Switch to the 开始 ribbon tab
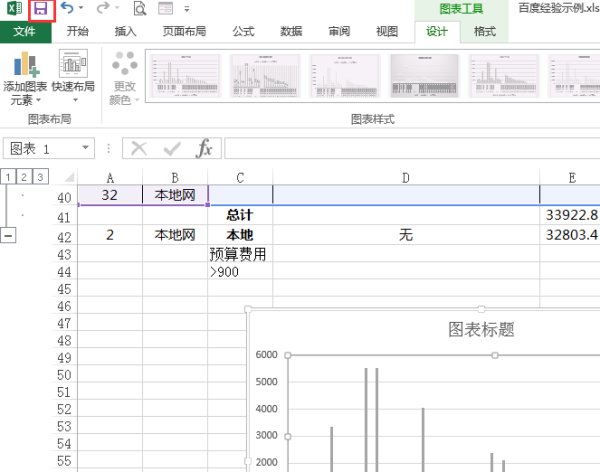 coord(77,31)
